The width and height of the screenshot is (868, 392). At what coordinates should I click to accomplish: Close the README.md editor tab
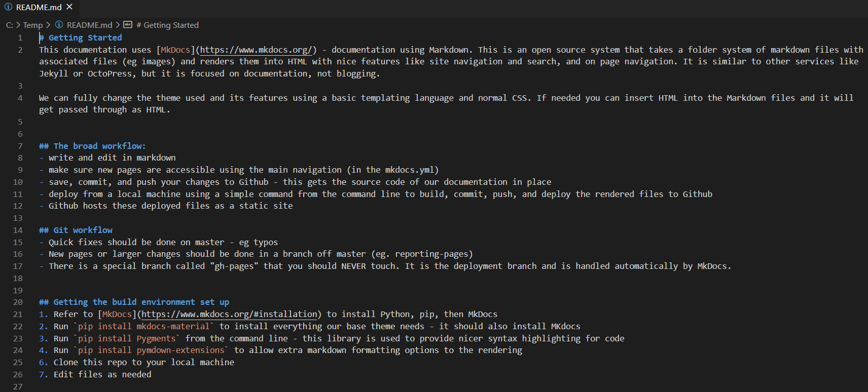69,7
